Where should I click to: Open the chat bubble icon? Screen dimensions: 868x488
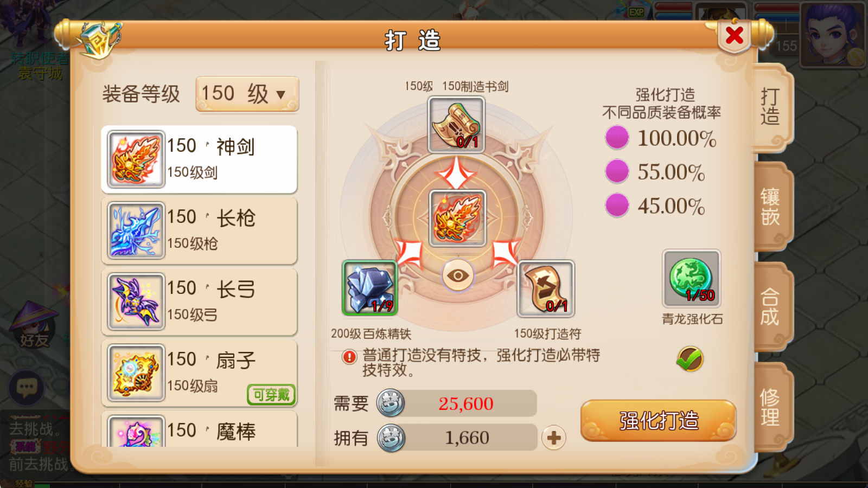point(27,388)
